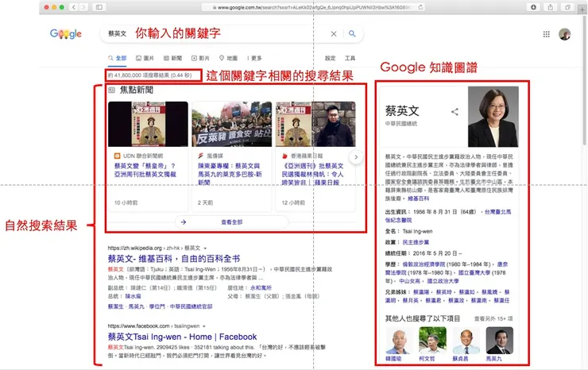Click 陳水扁 link in wikipedia snippet
Viewport: 588px width, 370px height.
[x=133, y=296]
